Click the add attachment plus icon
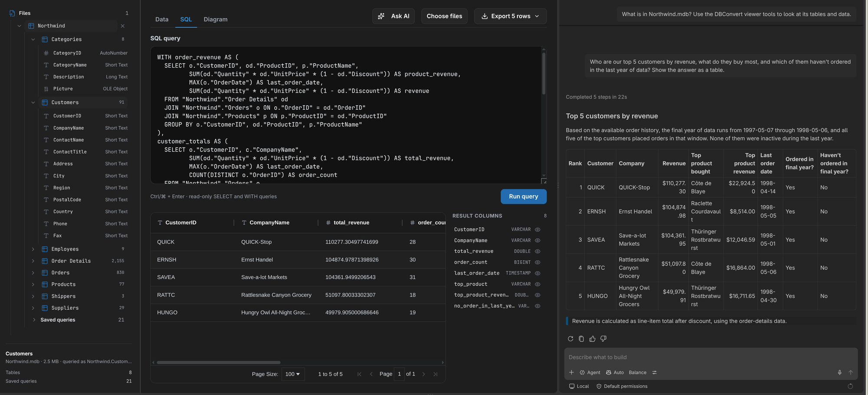868x395 pixels. pyautogui.click(x=572, y=372)
